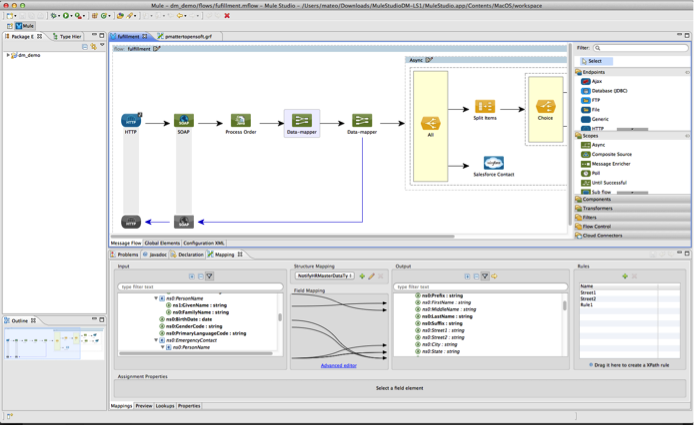The height and width of the screenshot is (426, 694).
Task: Open the NotifyHRMasterDataTy structure mapping dropdown
Action: [x=324, y=276]
